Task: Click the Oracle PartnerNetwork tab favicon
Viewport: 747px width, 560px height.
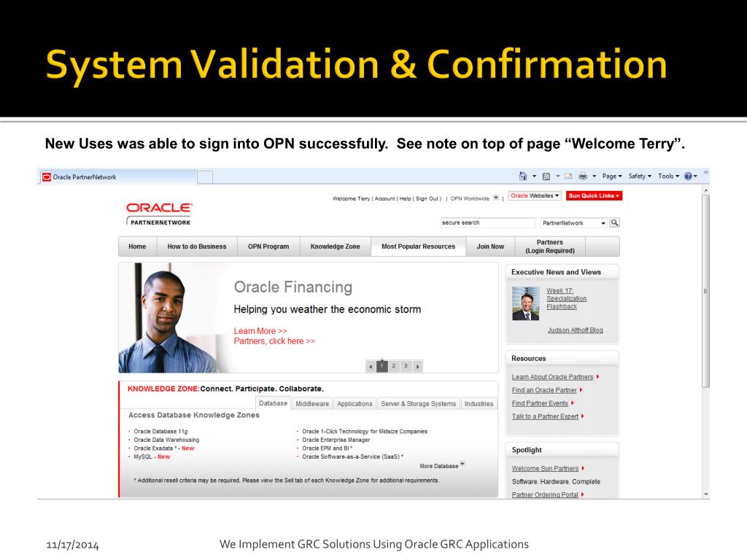Action: pos(47,177)
